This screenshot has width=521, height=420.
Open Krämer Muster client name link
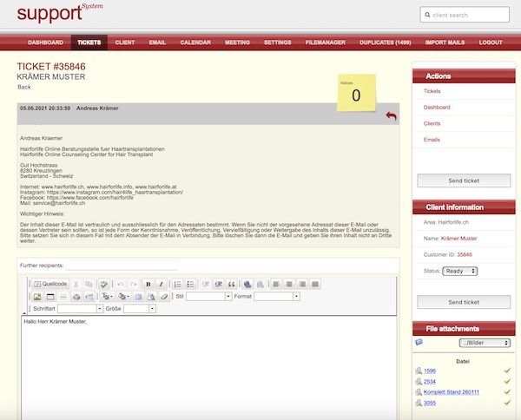pos(458,239)
